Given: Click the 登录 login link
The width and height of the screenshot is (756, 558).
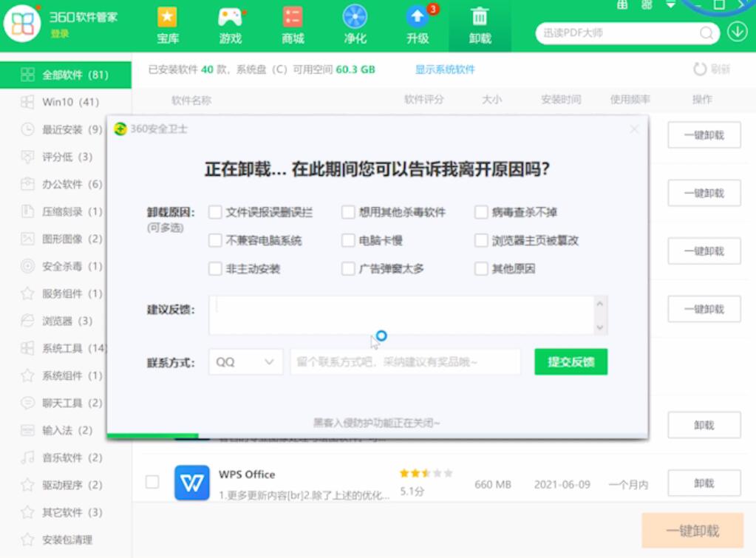Looking at the screenshot, I should point(60,34).
